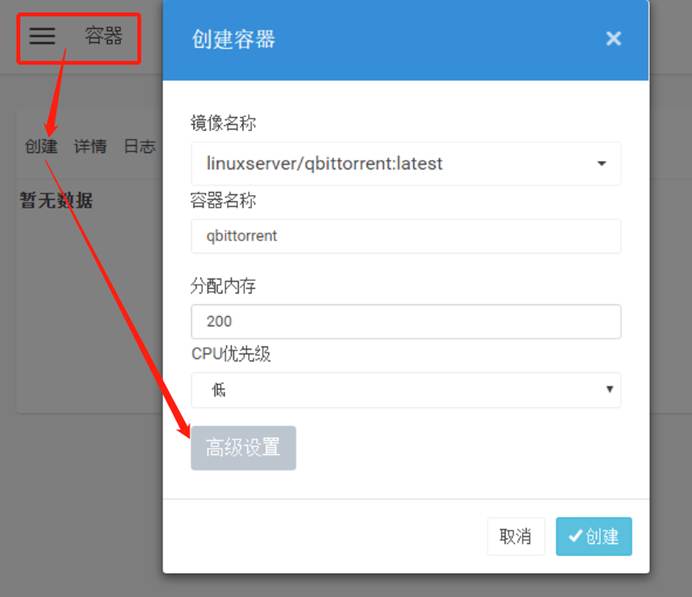The height and width of the screenshot is (597, 692).
Task: Confirm with the blue 创建 checkmark button
Action: [594, 536]
